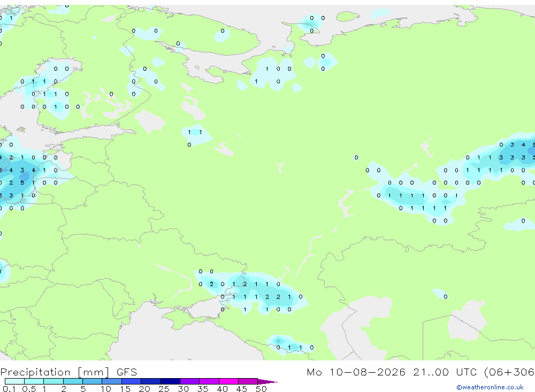Image resolution: width=535 pixels, height=392 pixels.
Task: Select the 0.5–1 mm legend color swatch
Action: (34, 381)
